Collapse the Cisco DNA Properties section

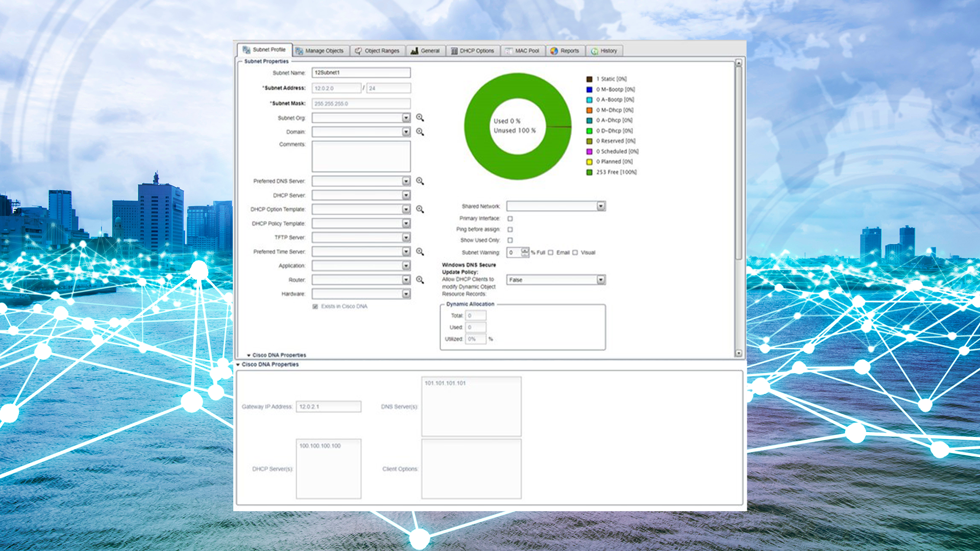(238, 365)
